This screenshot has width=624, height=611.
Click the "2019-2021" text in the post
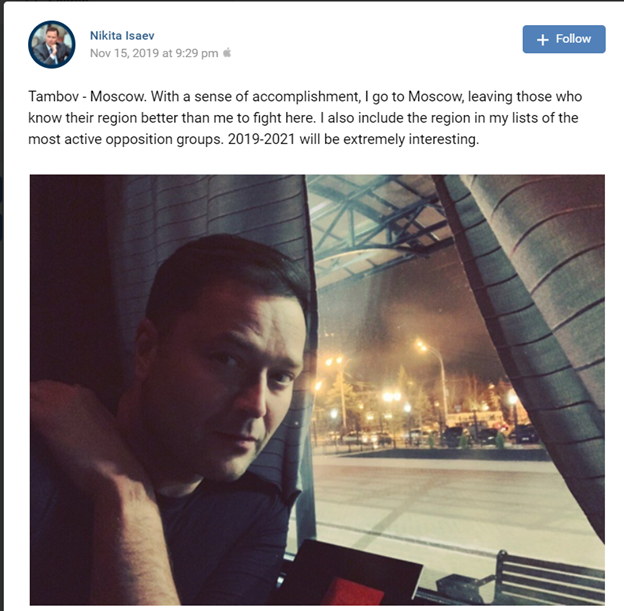click(261, 139)
